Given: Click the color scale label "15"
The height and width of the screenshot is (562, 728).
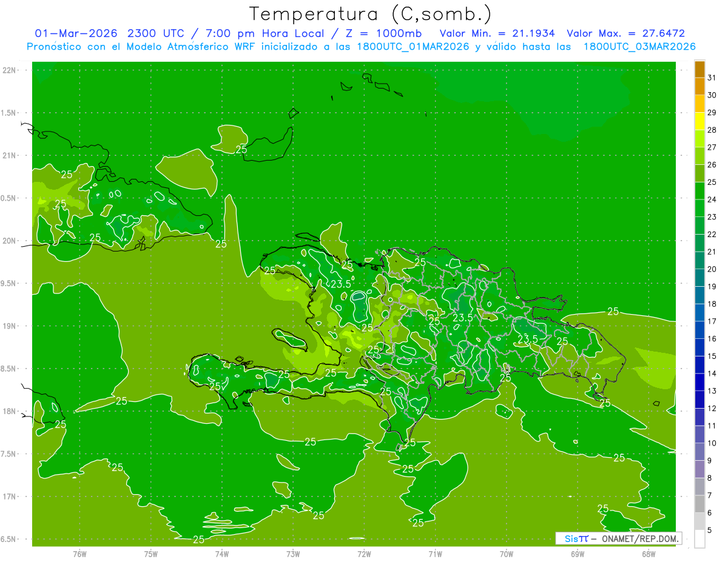Looking at the screenshot, I should click(712, 356).
